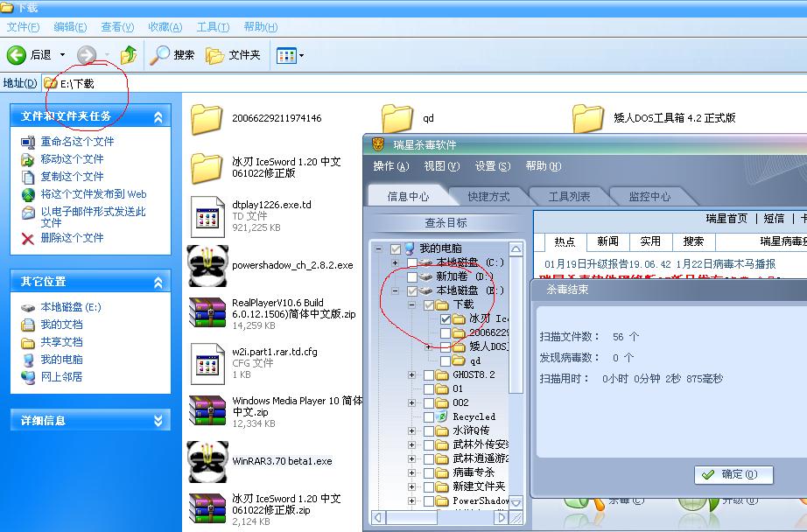The image size is (807, 532).
Task: Select the Windows Media Player 10 zip icon
Action: tap(207, 410)
